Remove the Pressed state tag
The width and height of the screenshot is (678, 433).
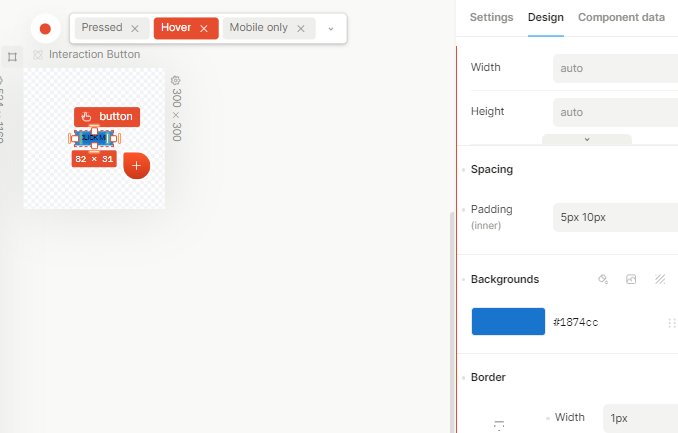(x=135, y=28)
